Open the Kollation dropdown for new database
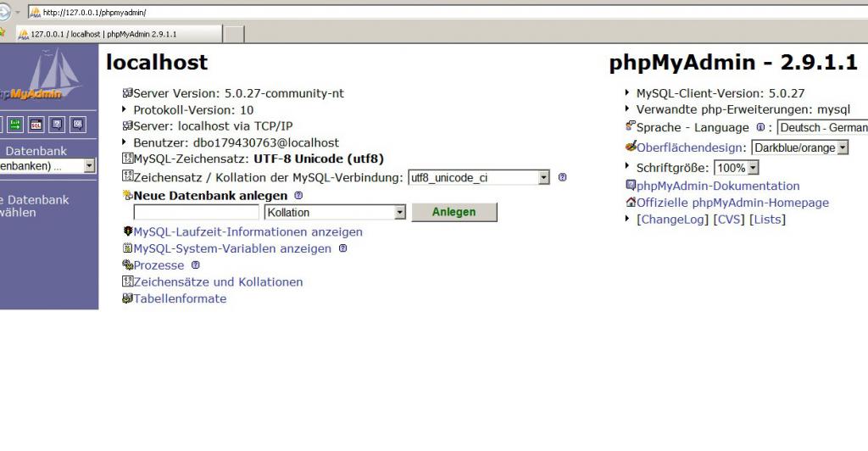Screen dimensions: 868x451 click(x=335, y=213)
